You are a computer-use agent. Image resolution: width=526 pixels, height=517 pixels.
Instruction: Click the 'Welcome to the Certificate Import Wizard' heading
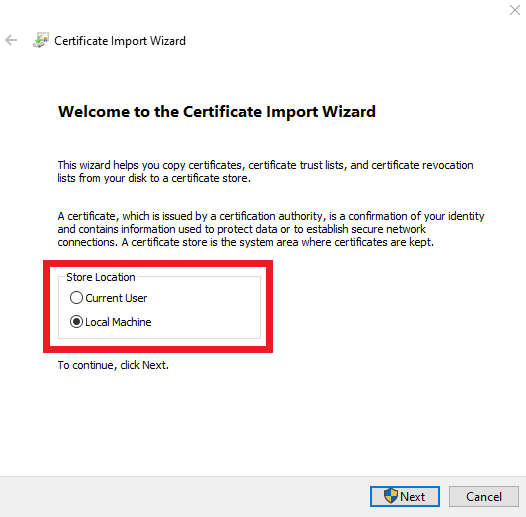tap(217, 111)
